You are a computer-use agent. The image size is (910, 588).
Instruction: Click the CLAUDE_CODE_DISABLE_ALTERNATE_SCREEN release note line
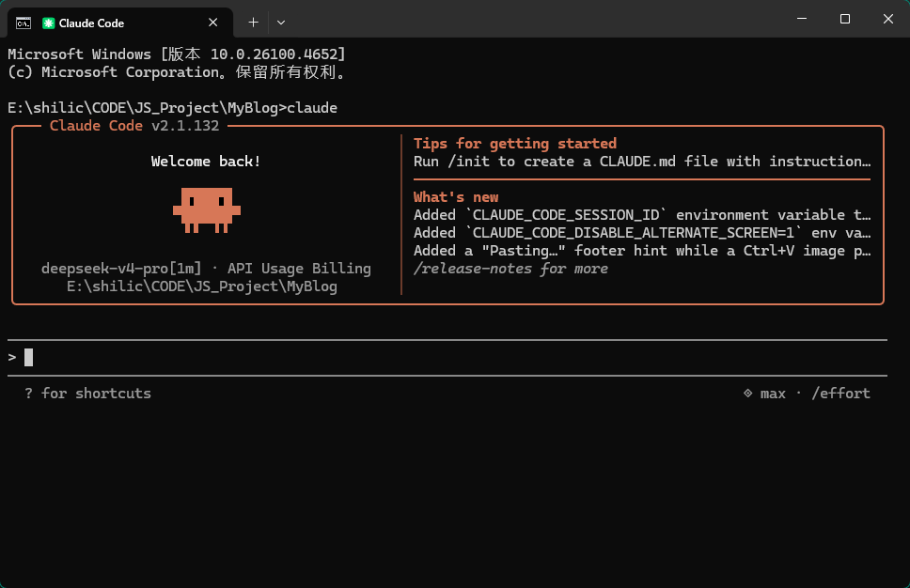pyautogui.click(x=642, y=233)
